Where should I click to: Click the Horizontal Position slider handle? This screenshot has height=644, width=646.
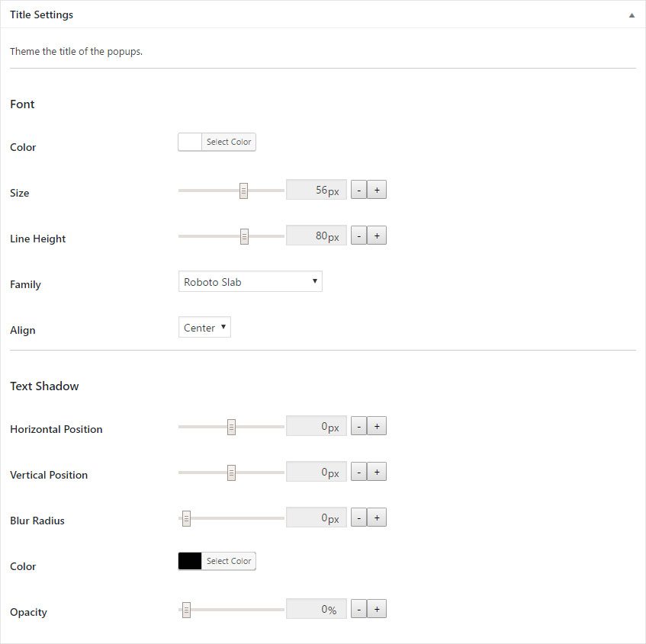click(x=231, y=425)
